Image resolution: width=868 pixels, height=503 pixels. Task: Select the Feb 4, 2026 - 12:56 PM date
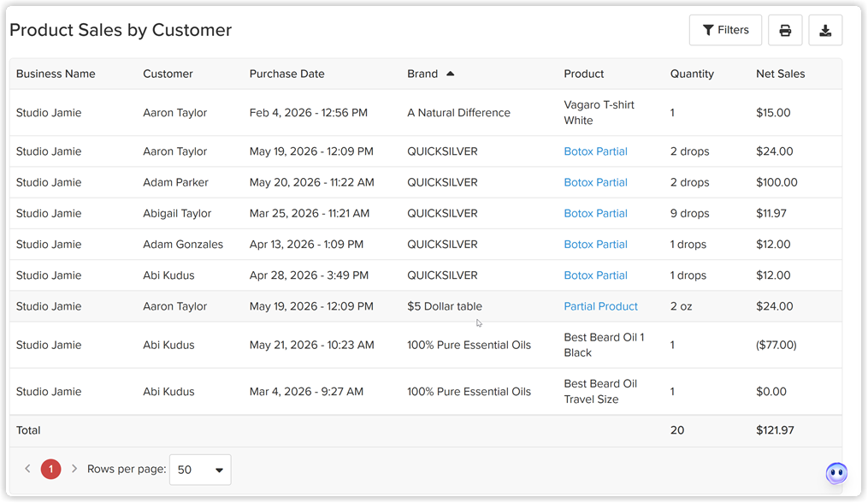coord(309,112)
